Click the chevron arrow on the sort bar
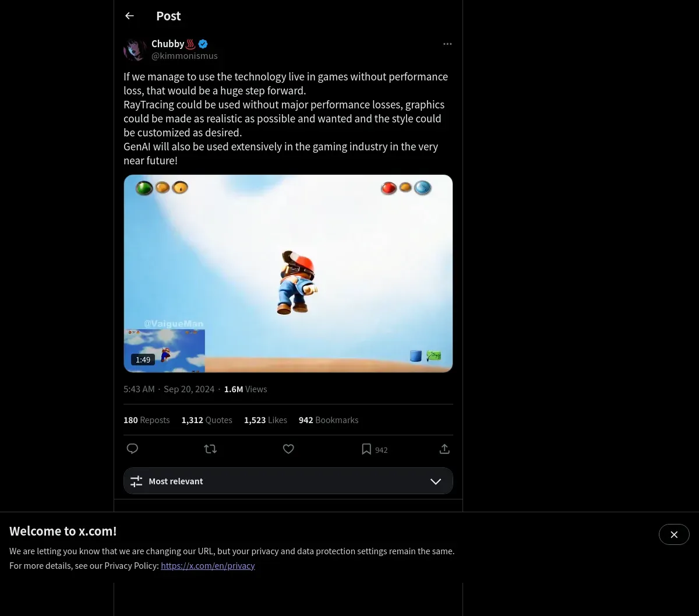 pos(436,481)
